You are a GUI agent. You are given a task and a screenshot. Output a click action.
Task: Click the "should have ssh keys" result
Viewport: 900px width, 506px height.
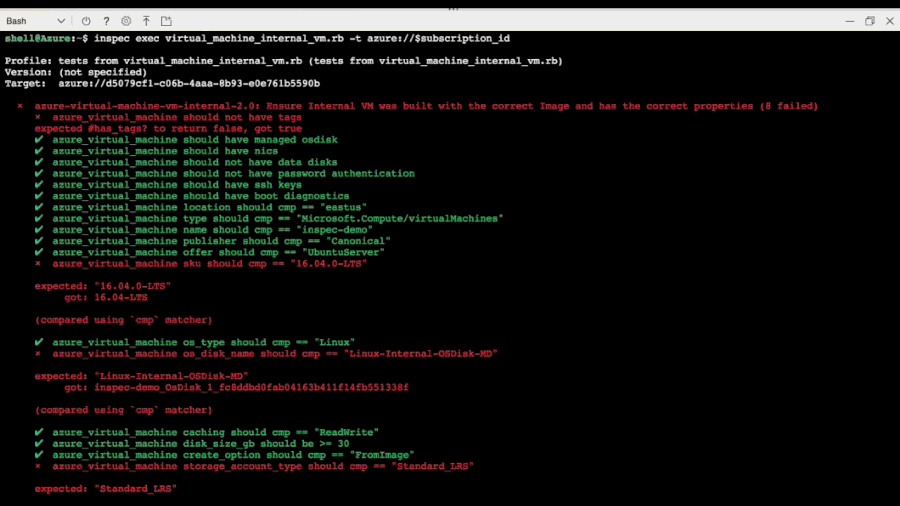177,185
